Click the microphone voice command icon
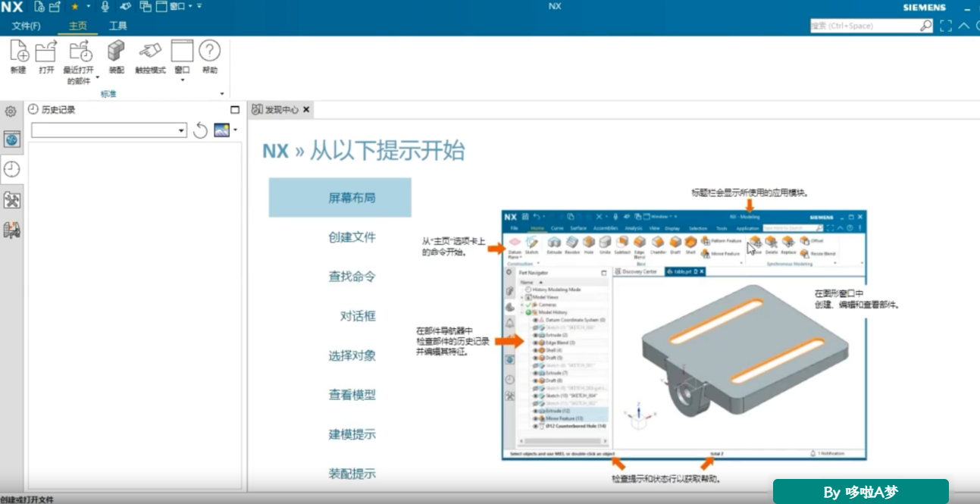980x504 pixels. [105, 7]
